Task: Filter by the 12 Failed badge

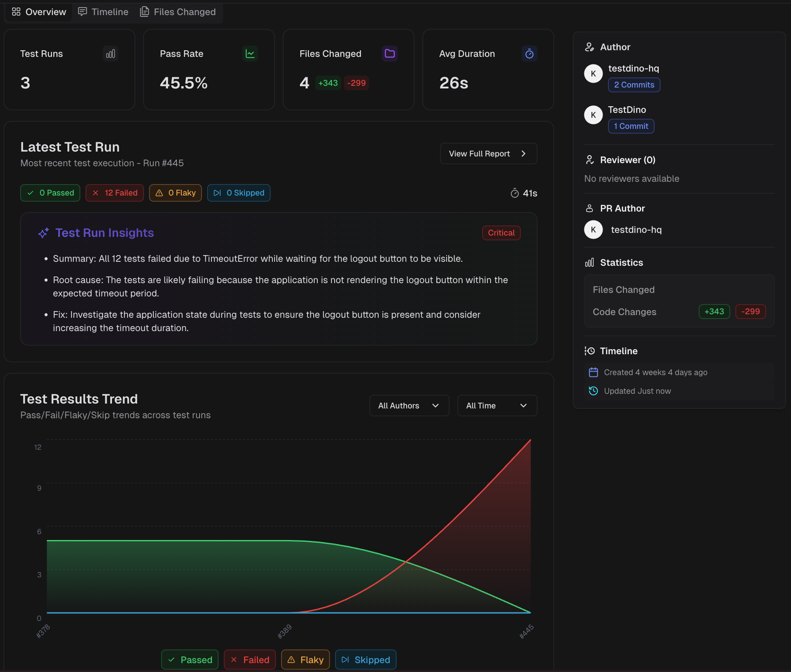Action: tap(115, 193)
